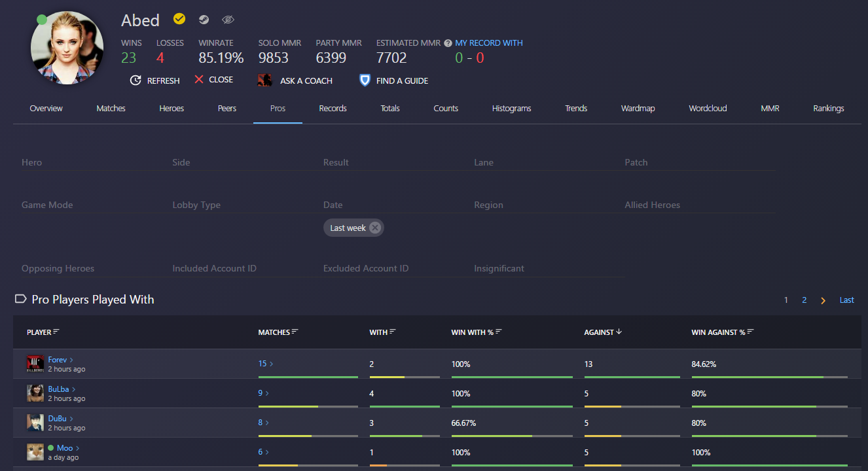
Task: Open the Game Mode filter dropdown
Action: tap(92, 205)
